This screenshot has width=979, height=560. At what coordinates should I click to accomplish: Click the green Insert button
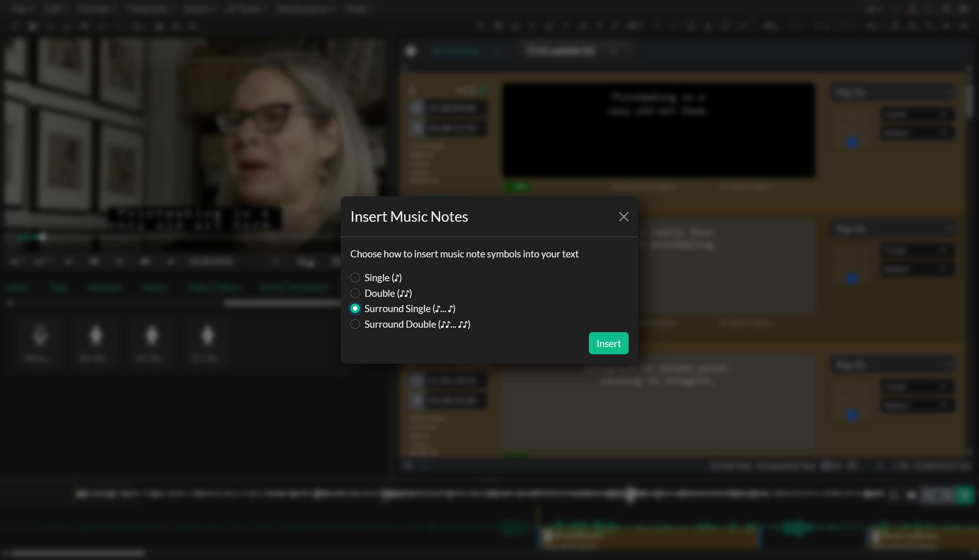pos(608,343)
